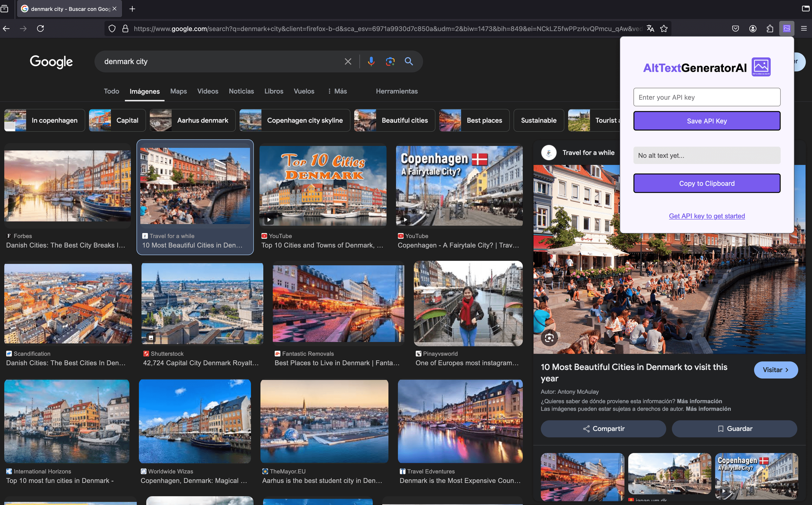Open the Noticias tab
This screenshot has height=505, width=812.
[x=241, y=91]
